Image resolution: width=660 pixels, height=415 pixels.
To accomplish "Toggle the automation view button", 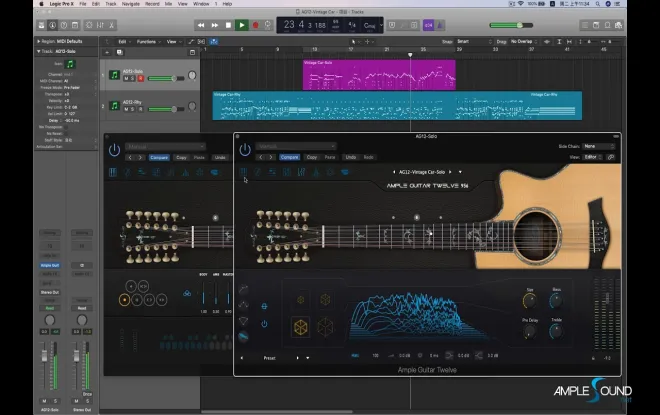I will pos(191,42).
